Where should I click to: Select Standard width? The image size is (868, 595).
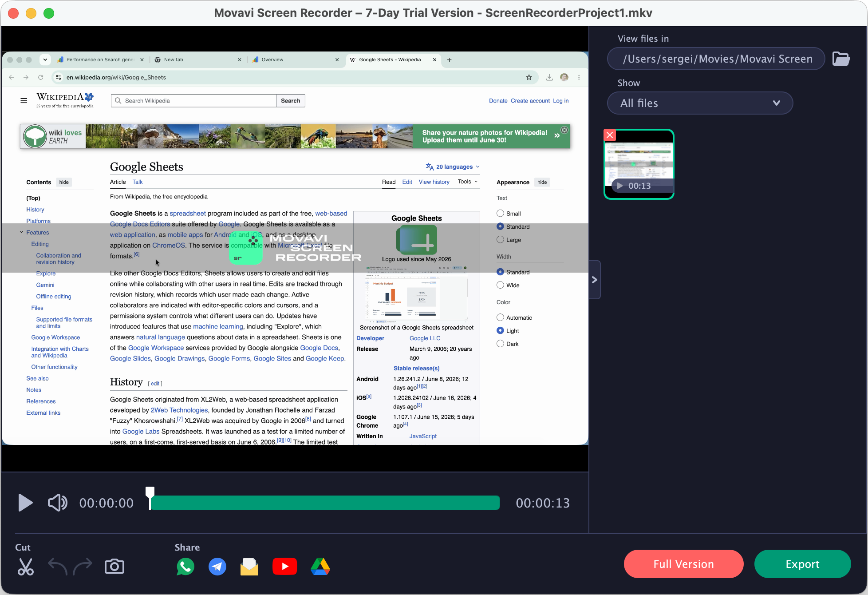[501, 272]
